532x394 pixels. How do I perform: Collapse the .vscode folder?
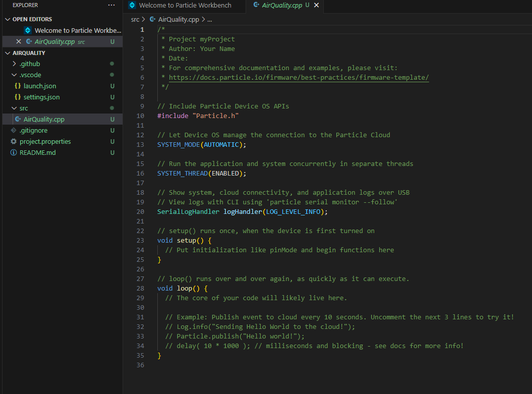14,75
